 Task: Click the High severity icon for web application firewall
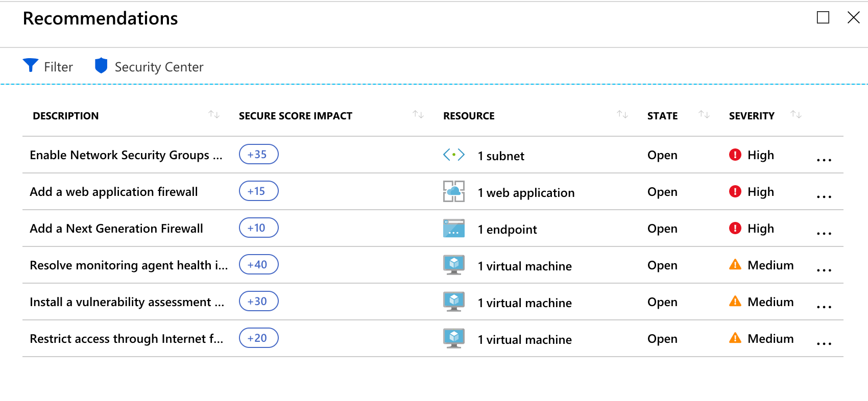tap(735, 191)
